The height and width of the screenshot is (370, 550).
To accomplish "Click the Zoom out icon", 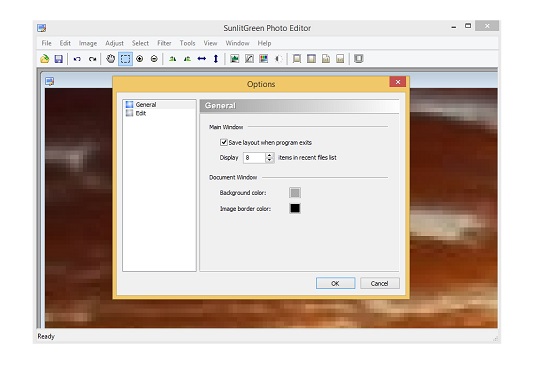I will (x=154, y=59).
